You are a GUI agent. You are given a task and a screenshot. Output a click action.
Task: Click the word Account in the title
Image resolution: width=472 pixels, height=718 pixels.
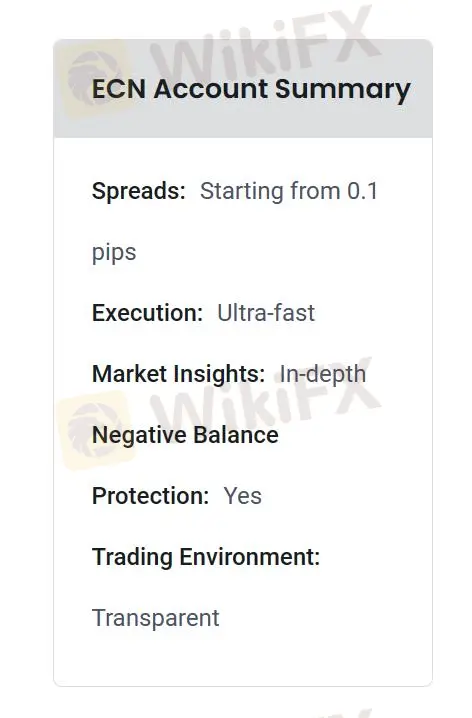click(x=211, y=89)
